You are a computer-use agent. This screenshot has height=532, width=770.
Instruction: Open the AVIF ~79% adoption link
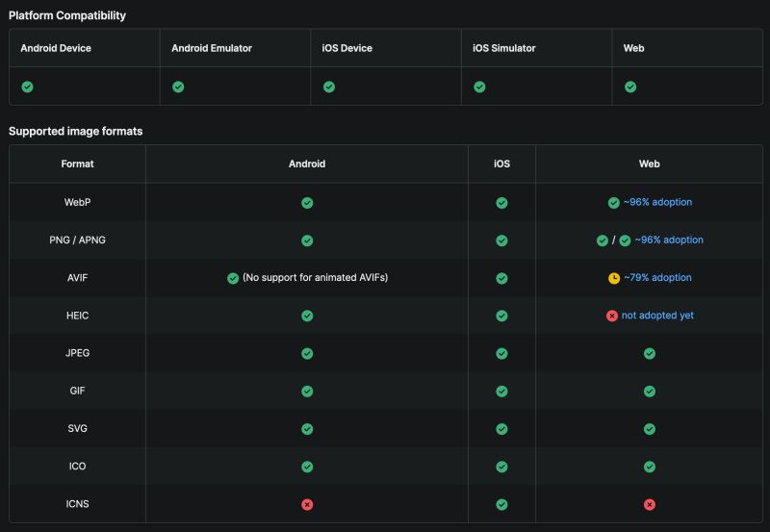[657, 277]
